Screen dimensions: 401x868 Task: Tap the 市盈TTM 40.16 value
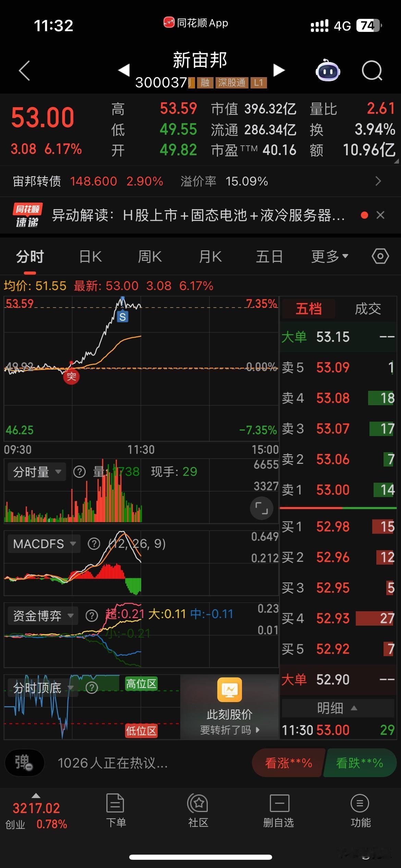tap(280, 150)
